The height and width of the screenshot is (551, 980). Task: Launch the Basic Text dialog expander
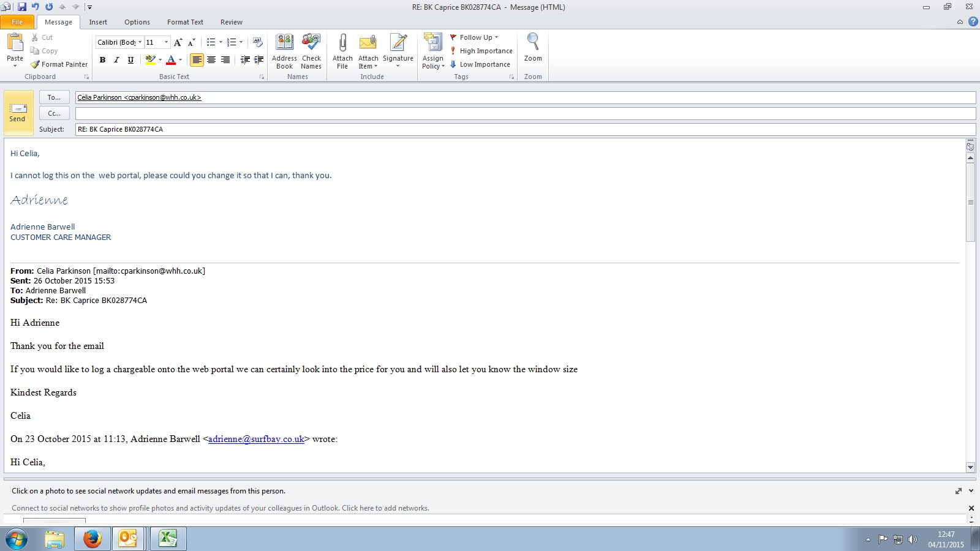262,77
